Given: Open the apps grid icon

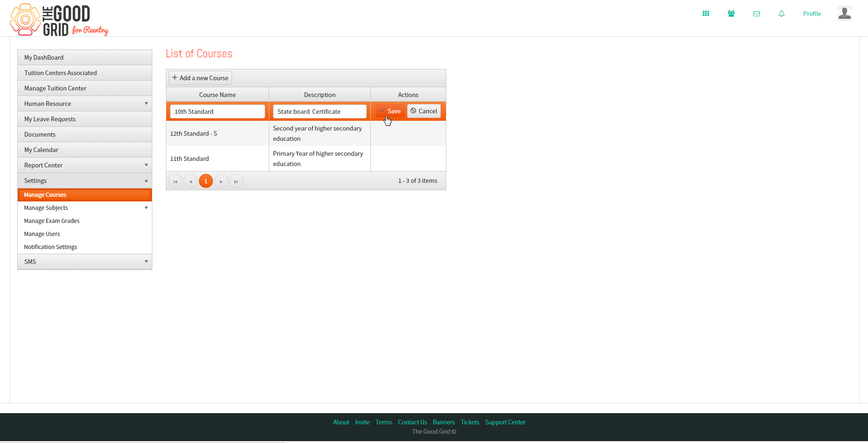Looking at the screenshot, I should click(x=706, y=14).
